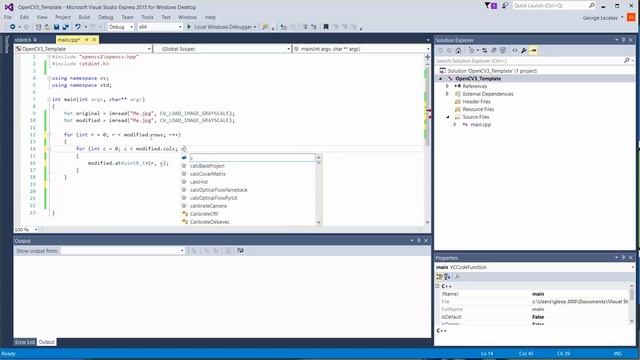
Task: Click the Save main.cpp toolbar icon
Action: 56,27
